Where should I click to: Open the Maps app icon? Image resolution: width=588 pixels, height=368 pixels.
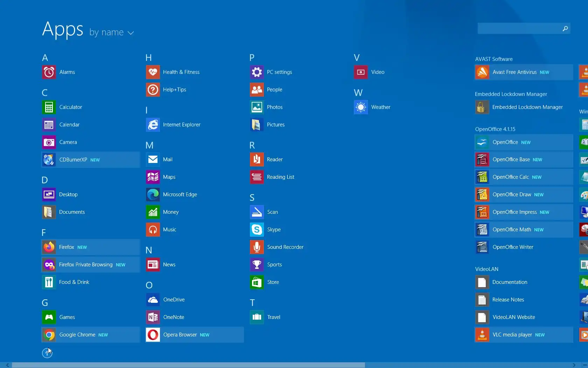point(153,177)
